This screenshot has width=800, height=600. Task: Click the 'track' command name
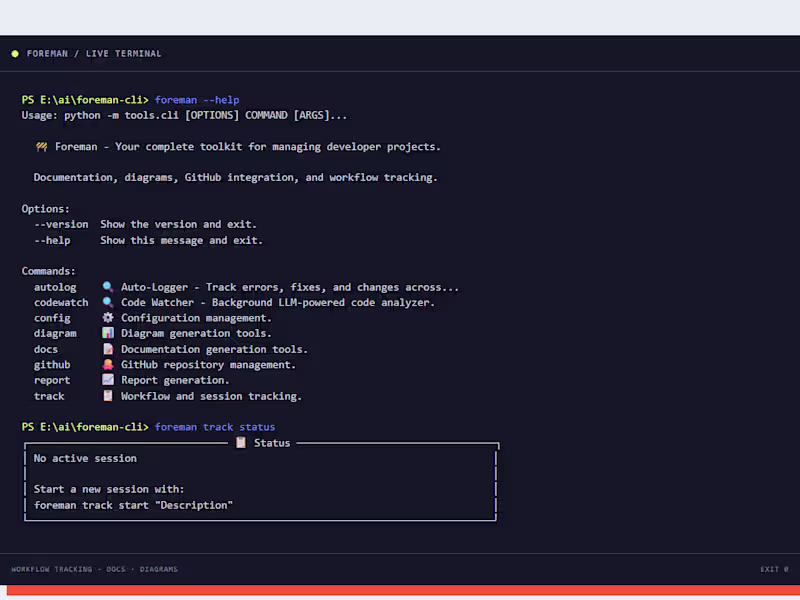pos(49,396)
